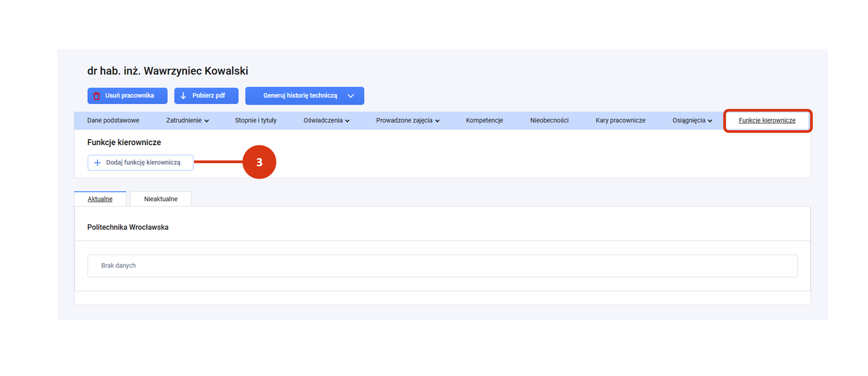The image size is (868, 376).
Task: Click the Funkcje kierownicze section heading
Action: [x=124, y=142]
